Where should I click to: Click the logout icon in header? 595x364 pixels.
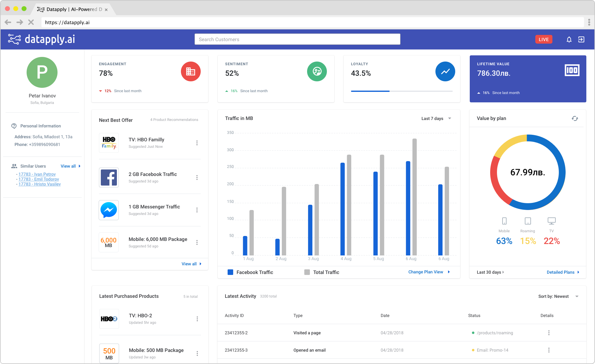[581, 40]
